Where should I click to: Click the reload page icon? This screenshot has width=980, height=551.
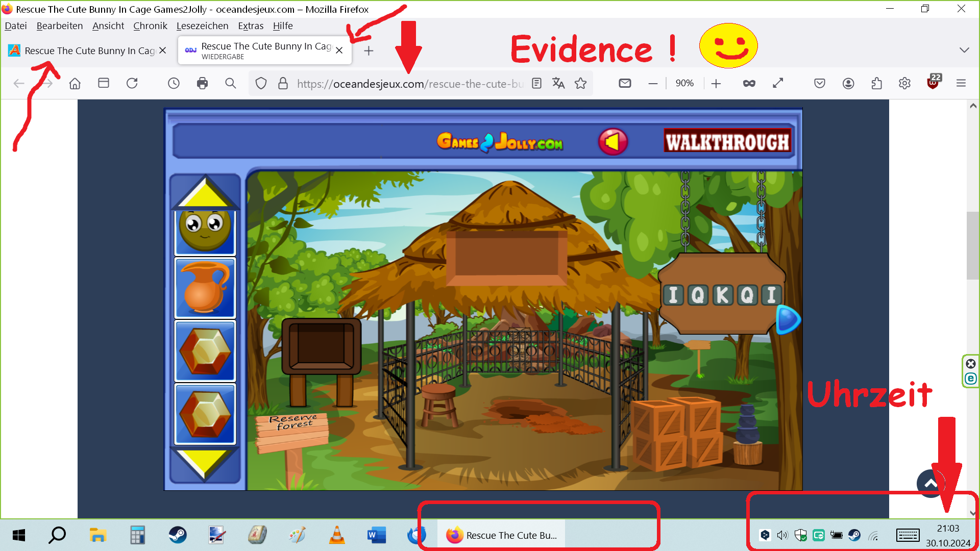[132, 83]
